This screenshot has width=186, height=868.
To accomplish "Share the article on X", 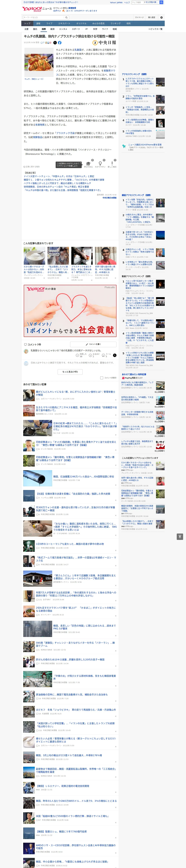I will point(55,43).
